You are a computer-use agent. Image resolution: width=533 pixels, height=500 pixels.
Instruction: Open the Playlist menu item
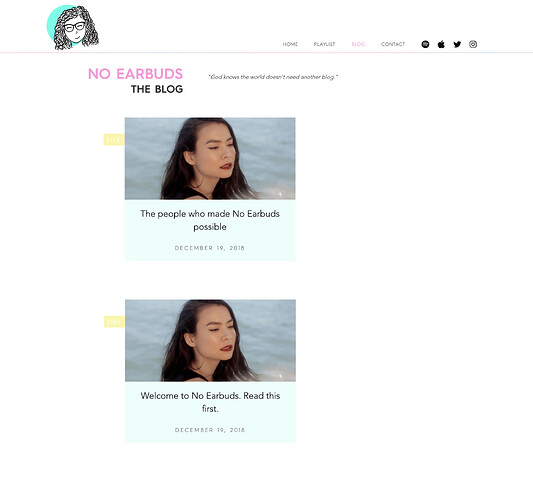coord(324,44)
